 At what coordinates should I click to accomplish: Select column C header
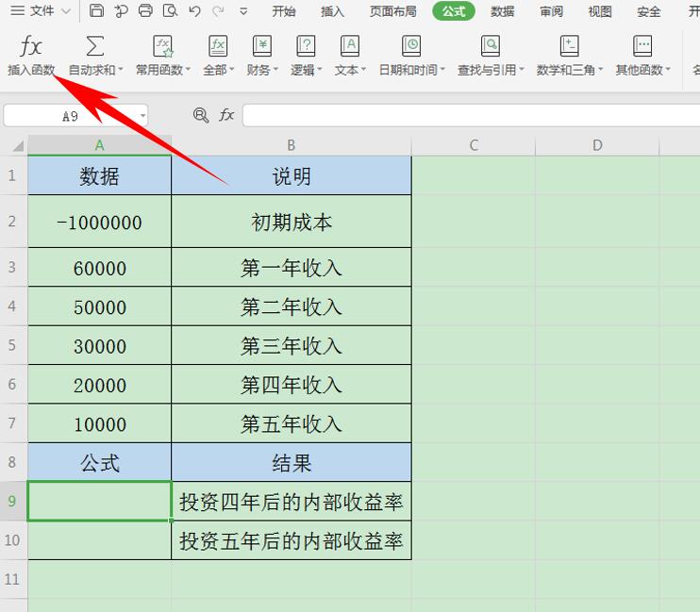tap(474, 145)
